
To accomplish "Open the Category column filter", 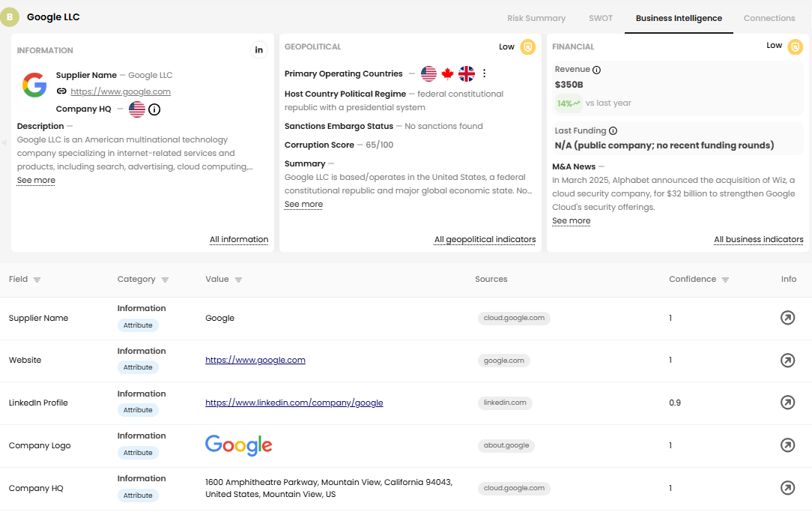I will click(165, 280).
